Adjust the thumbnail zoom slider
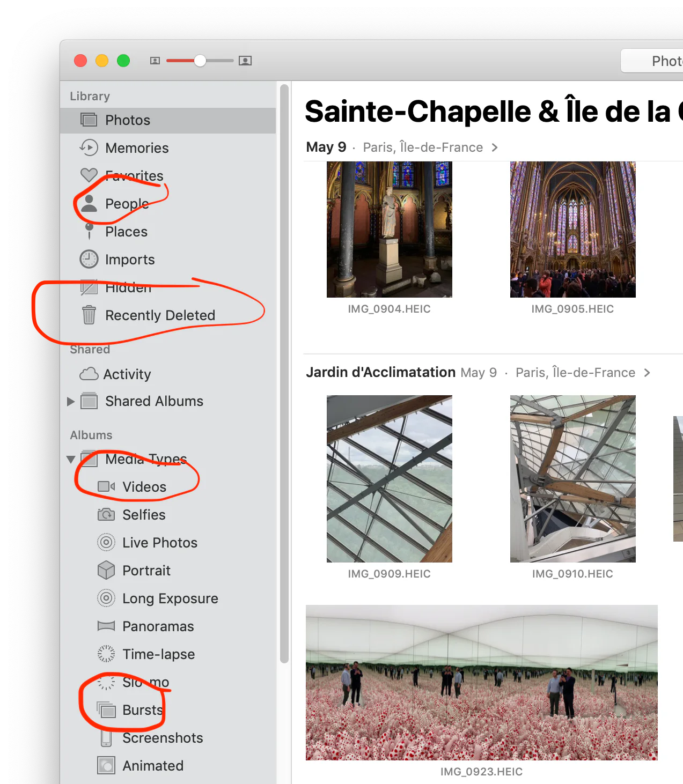The width and height of the screenshot is (683, 784). pyautogui.click(x=200, y=61)
